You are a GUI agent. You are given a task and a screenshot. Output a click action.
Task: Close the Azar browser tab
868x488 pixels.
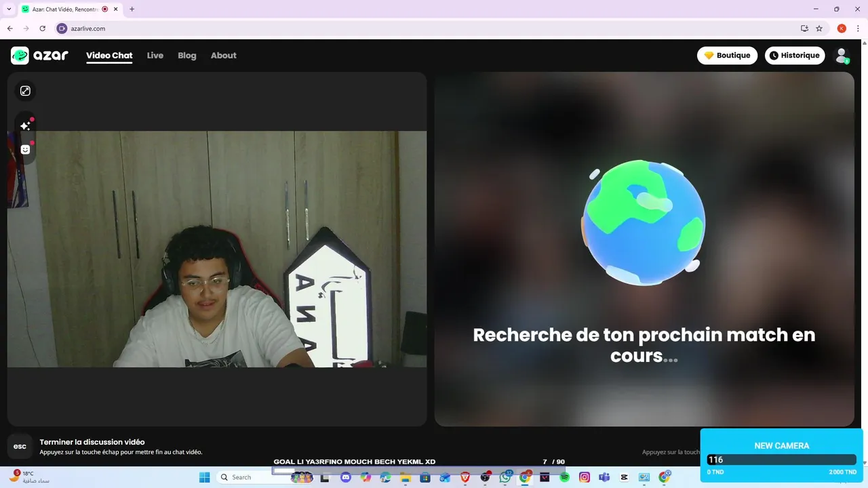pyautogui.click(x=115, y=9)
